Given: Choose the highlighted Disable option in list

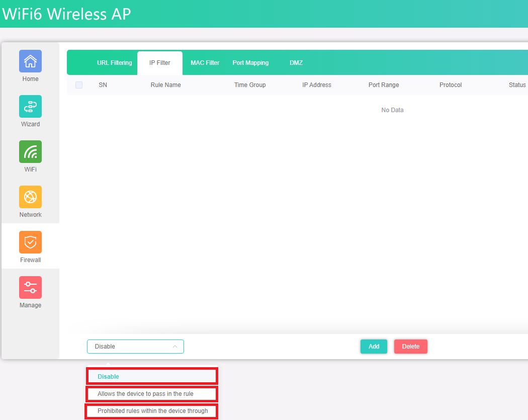Looking at the screenshot, I should tap(152, 376).
